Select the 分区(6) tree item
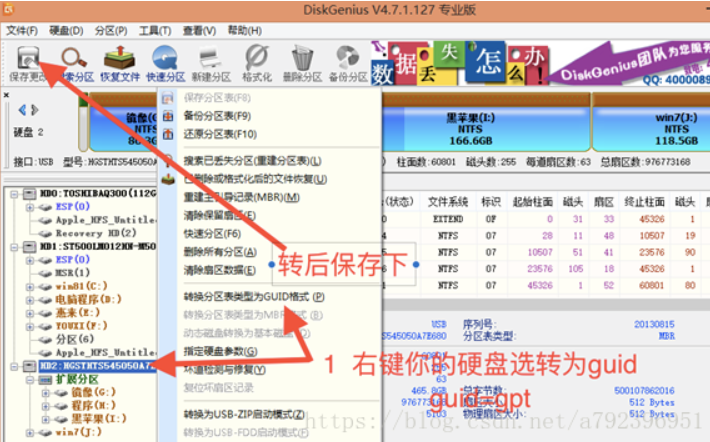 [x=75, y=339]
